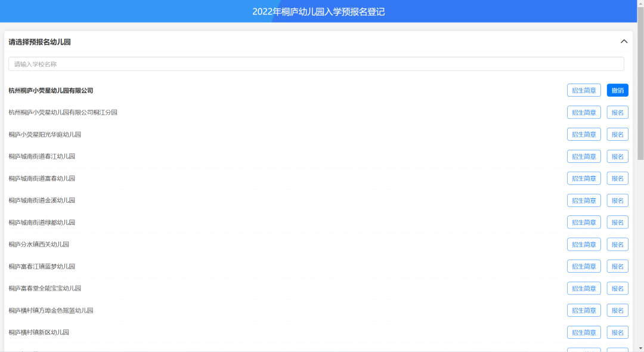Open 招生简章 for 桐庐城南街道金溪幼儿园
The width and height of the screenshot is (644, 352).
pyautogui.click(x=584, y=200)
